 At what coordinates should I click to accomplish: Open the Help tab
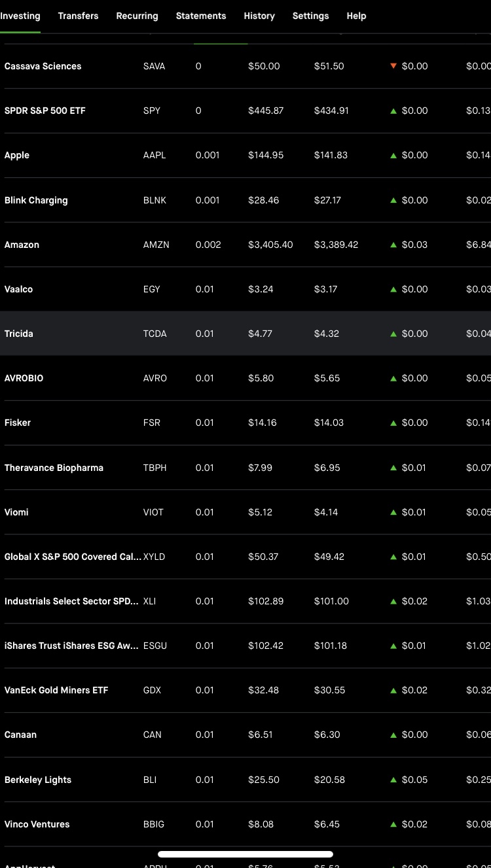click(356, 16)
